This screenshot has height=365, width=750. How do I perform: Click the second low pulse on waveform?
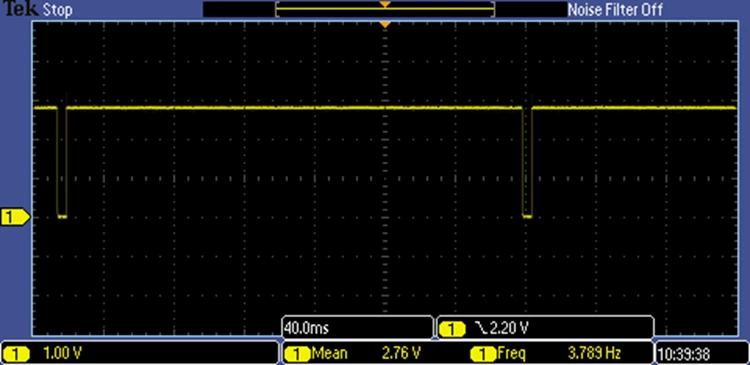[527, 163]
